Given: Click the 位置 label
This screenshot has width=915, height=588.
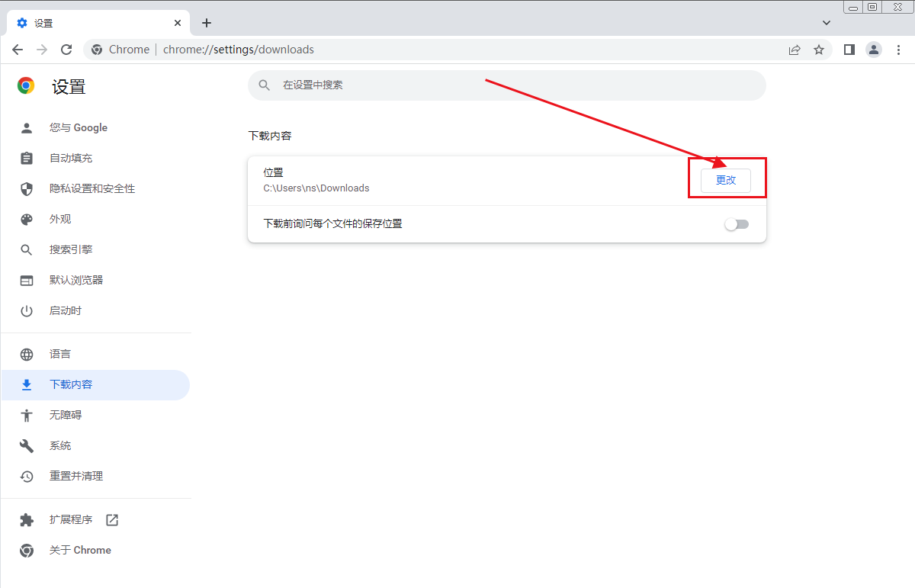Looking at the screenshot, I should click(x=273, y=173).
